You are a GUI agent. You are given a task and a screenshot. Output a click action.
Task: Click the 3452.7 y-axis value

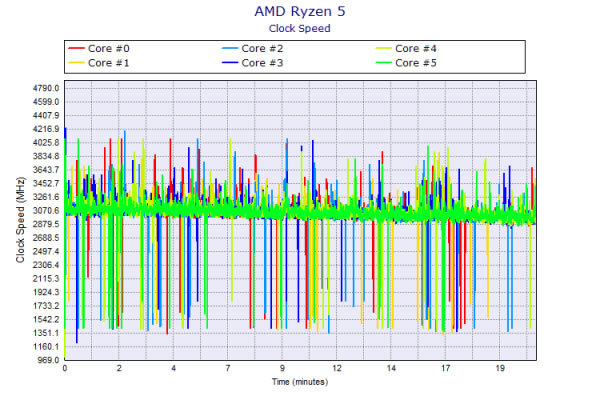(46, 183)
